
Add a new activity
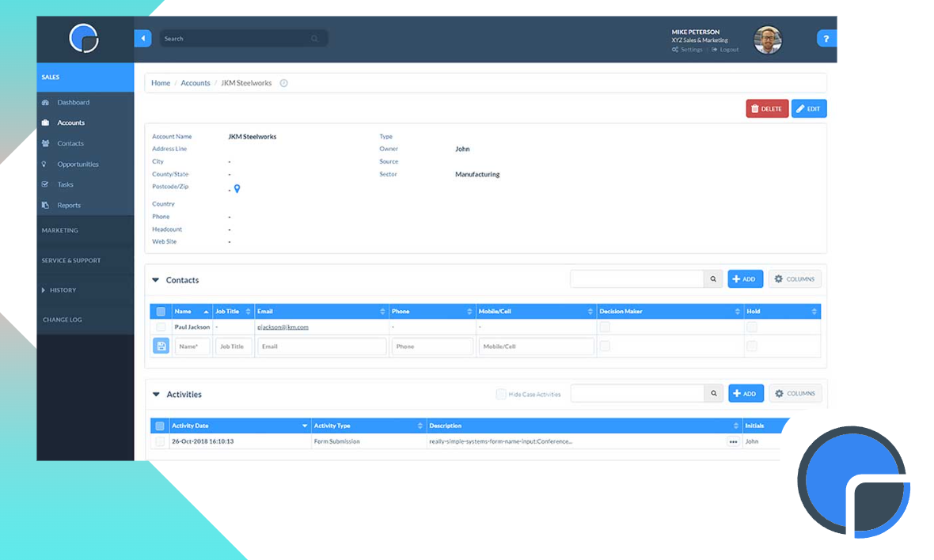pyautogui.click(x=746, y=393)
